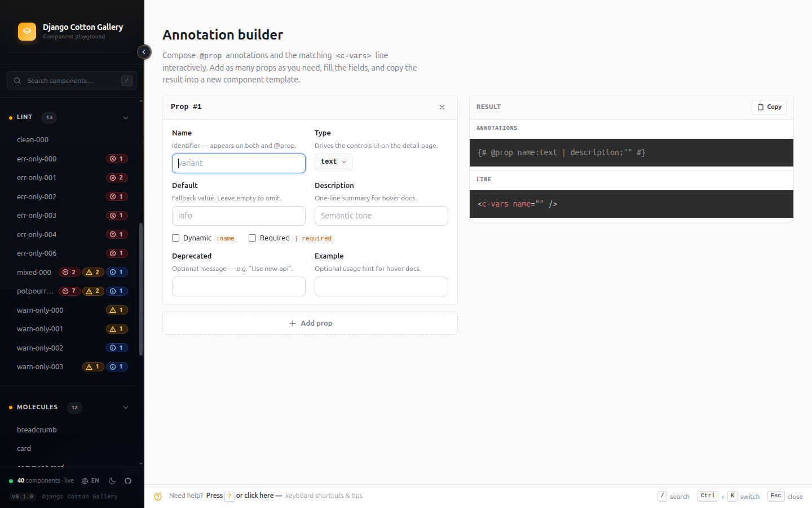Focus the Default input field
Image resolution: width=812 pixels, height=508 pixels.
click(239, 216)
